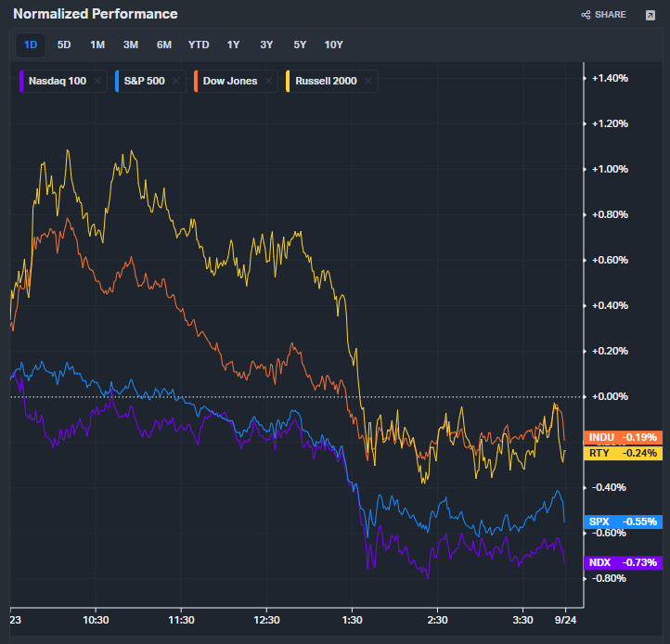
Task: Click the NDX -0.73% value label
Action: (623, 562)
